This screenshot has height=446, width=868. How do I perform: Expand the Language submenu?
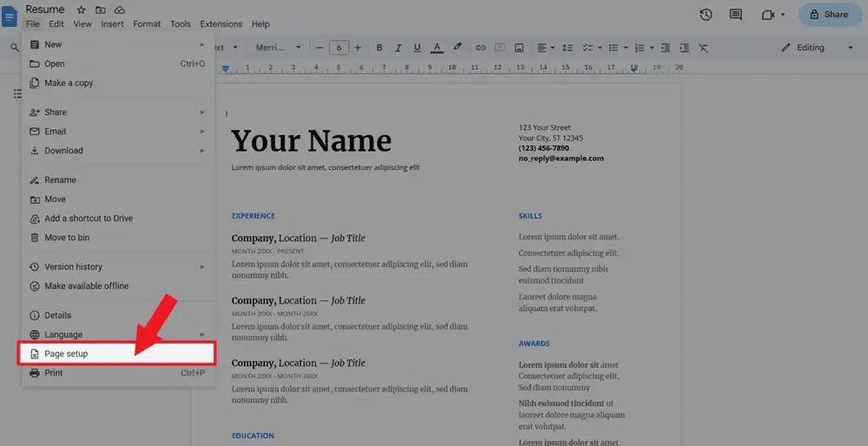click(x=118, y=334)
